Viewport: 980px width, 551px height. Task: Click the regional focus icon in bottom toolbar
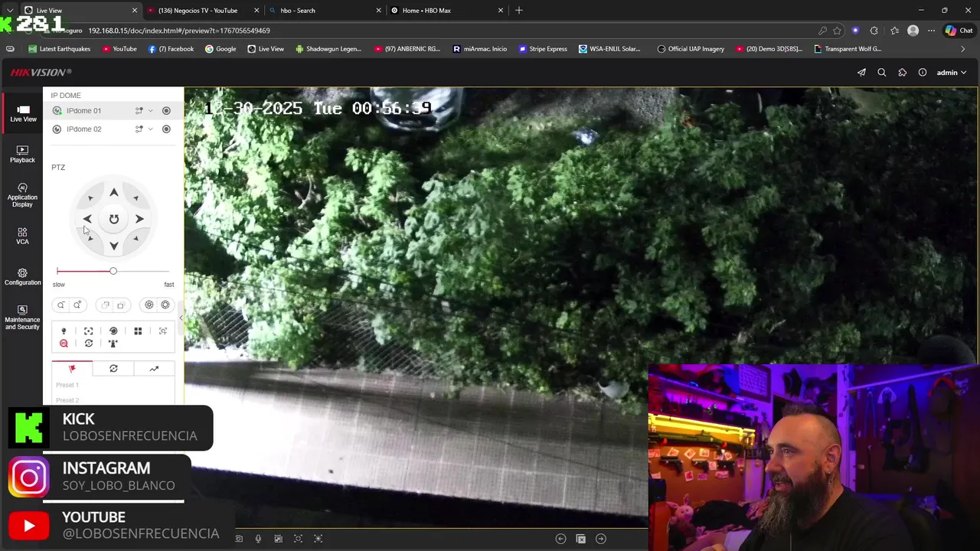pyautogui.click(x=298, y=539)
